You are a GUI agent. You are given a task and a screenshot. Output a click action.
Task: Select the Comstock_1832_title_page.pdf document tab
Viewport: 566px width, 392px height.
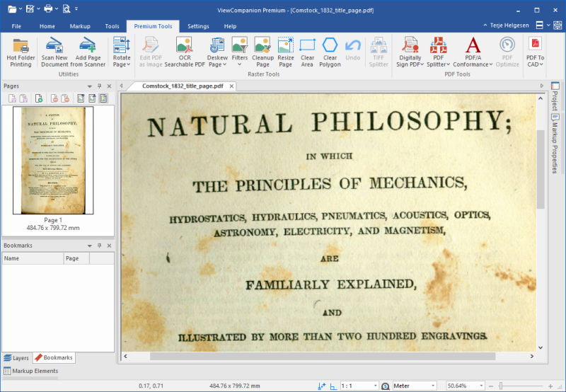(183, 86)
